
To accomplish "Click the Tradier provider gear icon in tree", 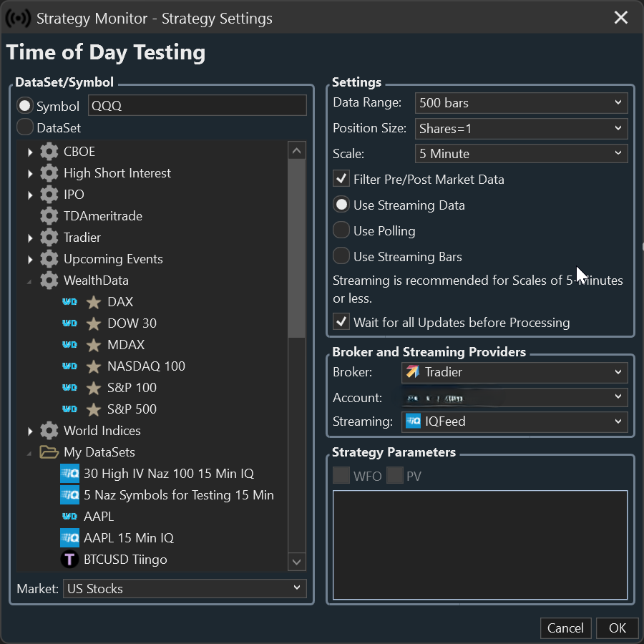I will (49, 238).
